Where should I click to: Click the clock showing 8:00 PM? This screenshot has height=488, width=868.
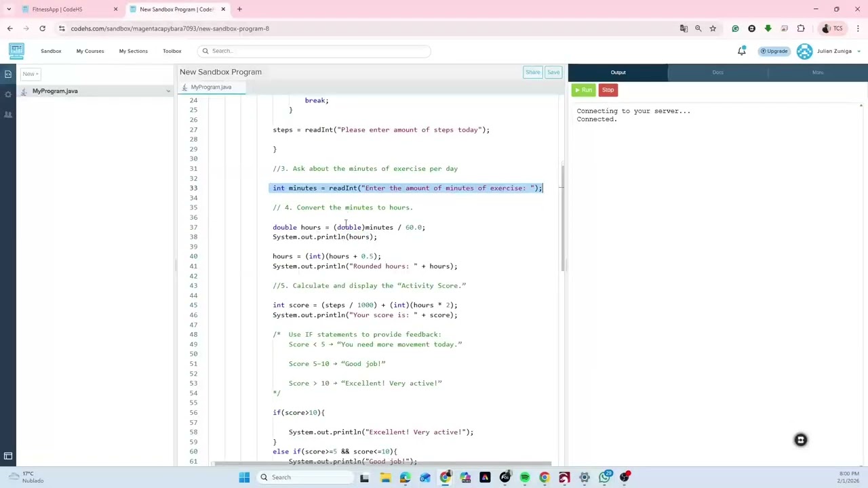(850, 474)
